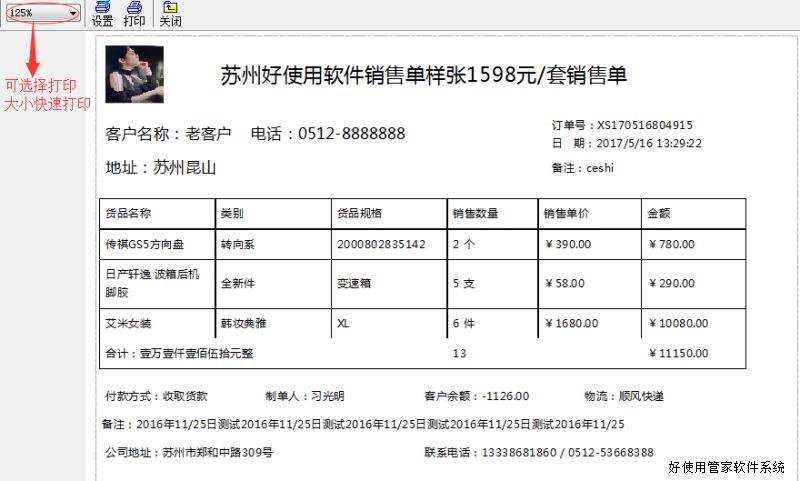Click the 传祺GS5方向盘 product cell
The height and width of the screenshot is (481, 800).
pos(144,244)
